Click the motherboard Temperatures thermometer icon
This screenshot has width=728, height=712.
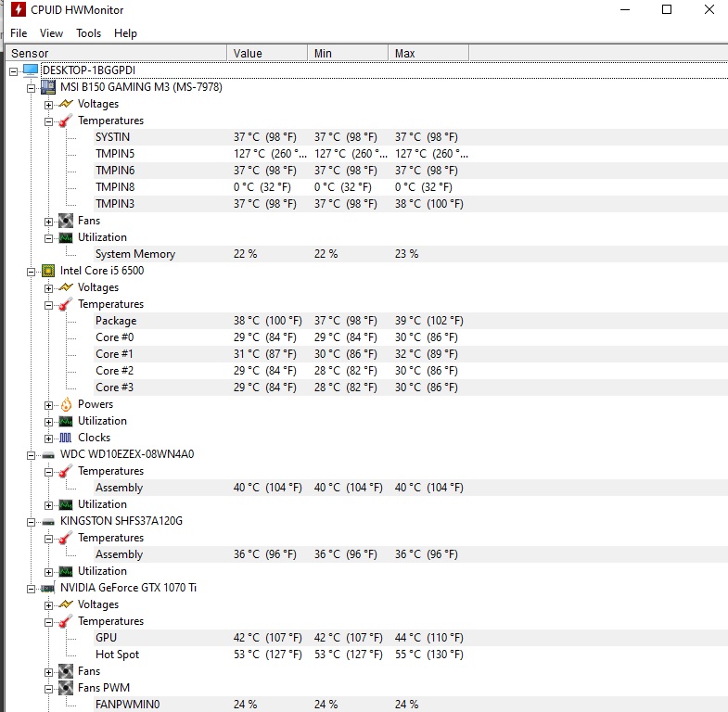pos(66,121)
